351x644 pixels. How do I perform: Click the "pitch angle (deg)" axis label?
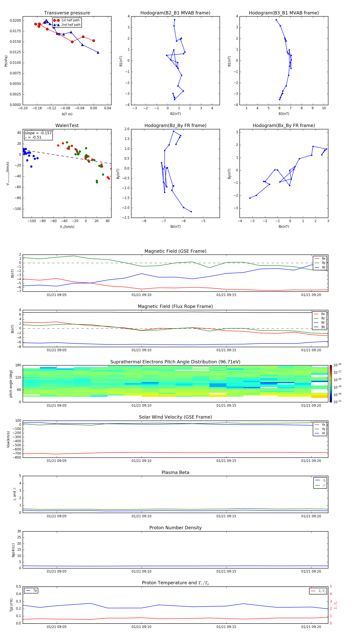(11, 384)
